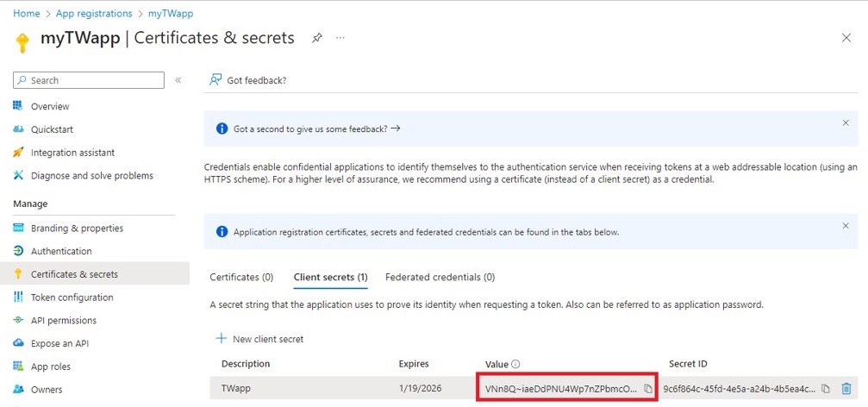Click the Branding & properties icon
This screenshot has width=868, height=407.
click(x=18, y=228)
